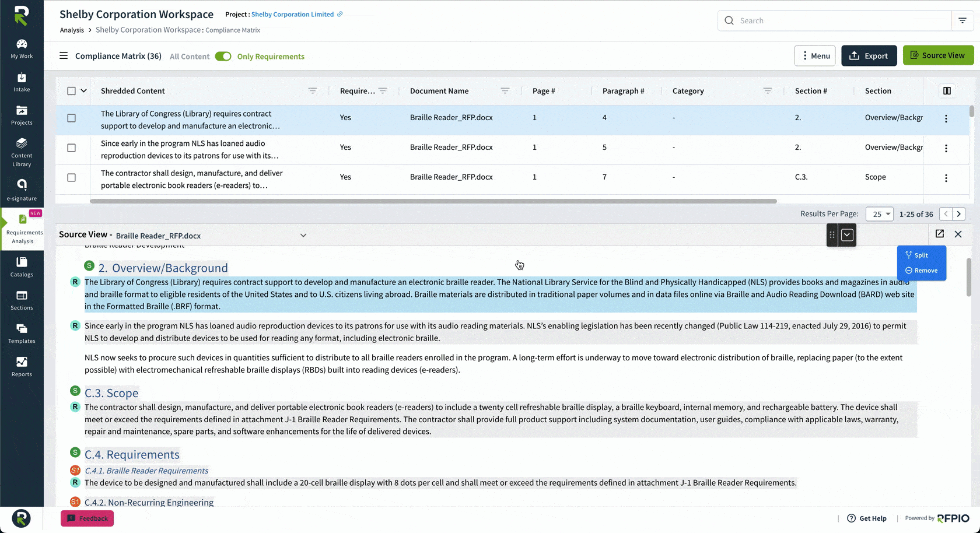The width and height of the screenshot is (980, 533).
Task: Click green Source View button
Action: tap(938, 55)
